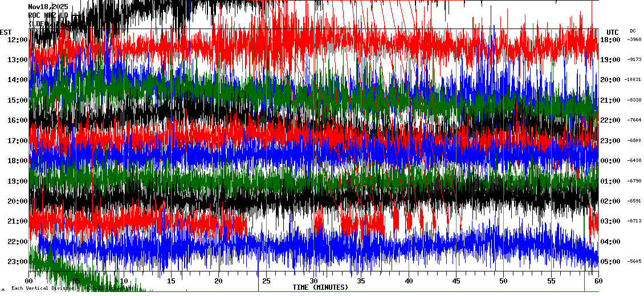Viewport: 644px width, 296px height.
Task: Click the 04:00 UTC row label
Action: [610, 242]
